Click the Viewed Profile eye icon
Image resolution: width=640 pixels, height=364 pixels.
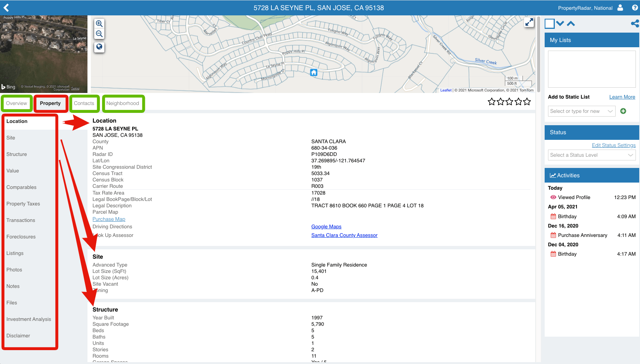[x=553, y=197]
